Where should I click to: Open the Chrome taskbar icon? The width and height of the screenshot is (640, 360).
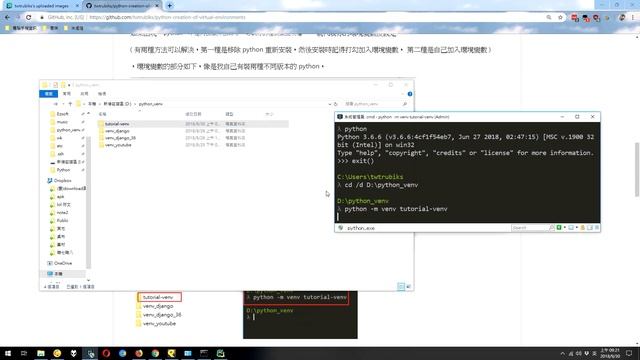point(155,353)
